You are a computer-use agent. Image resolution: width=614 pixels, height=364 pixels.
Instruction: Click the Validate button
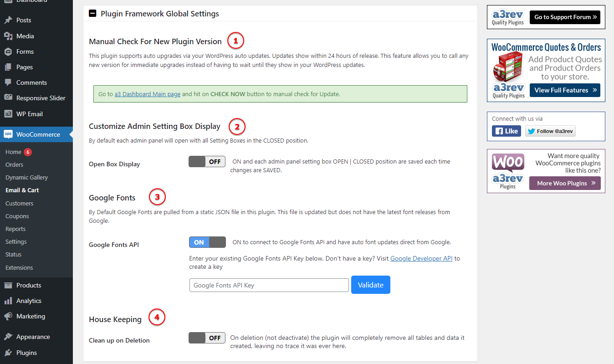tap(371, 285)
